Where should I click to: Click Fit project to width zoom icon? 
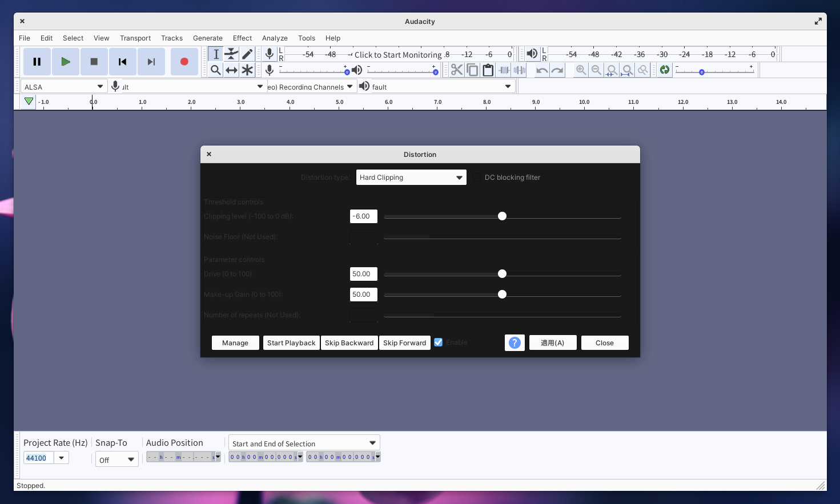pos(626,70)
